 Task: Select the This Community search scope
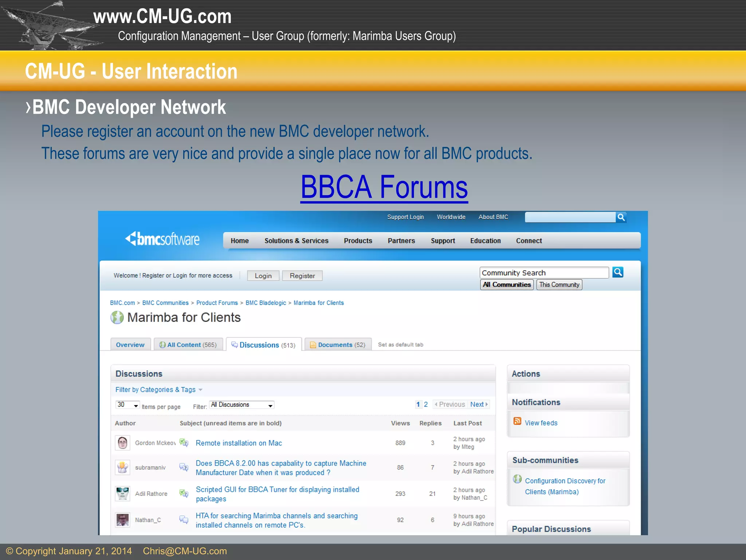[559, 285]
